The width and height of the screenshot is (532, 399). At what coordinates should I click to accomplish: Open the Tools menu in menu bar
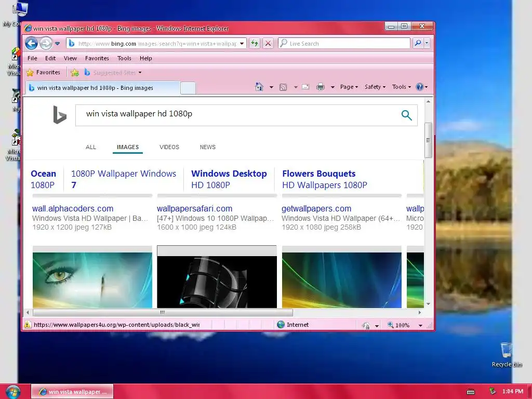point(124,58)
